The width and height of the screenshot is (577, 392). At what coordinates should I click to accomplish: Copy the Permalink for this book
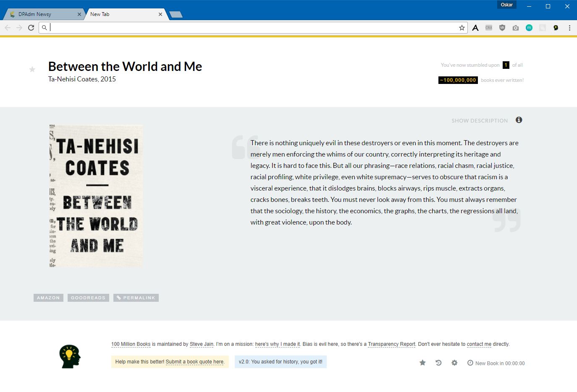pyautogui.click(x=136, y=298)
